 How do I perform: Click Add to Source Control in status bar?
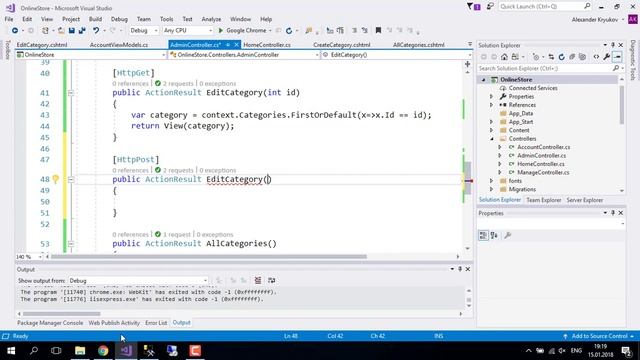pos(599,336)
